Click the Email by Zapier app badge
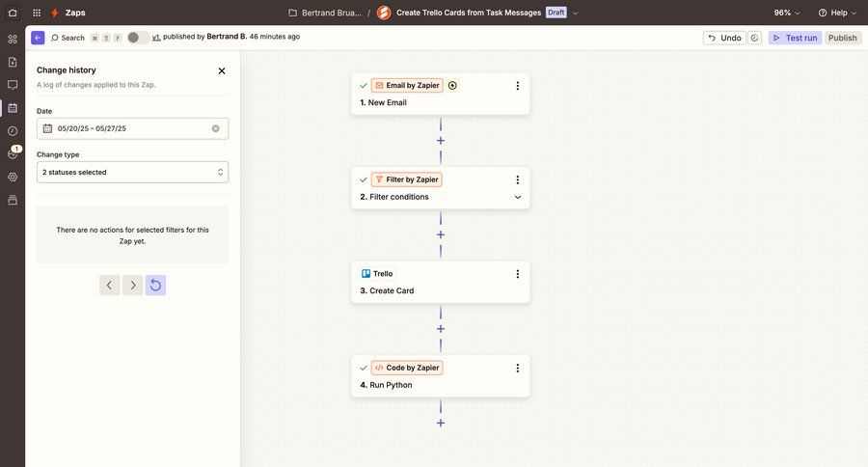This screenshot has height=467, width=868. click(407, 85)
